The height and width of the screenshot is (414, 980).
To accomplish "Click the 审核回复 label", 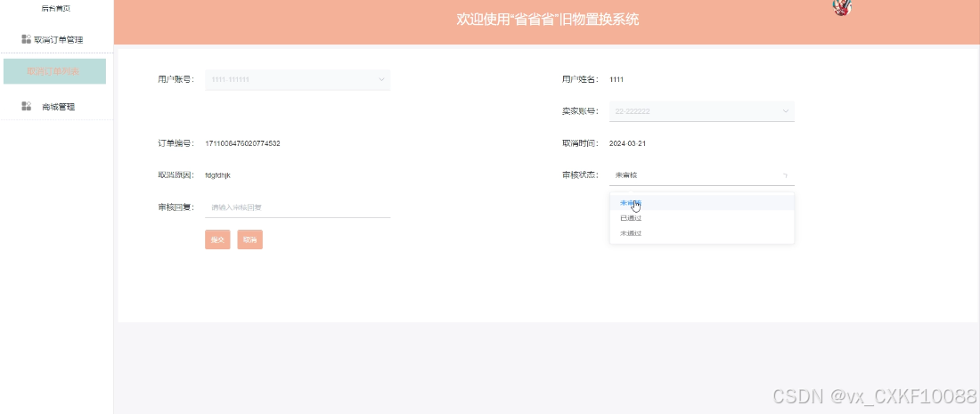I will [x=176, y=207].
